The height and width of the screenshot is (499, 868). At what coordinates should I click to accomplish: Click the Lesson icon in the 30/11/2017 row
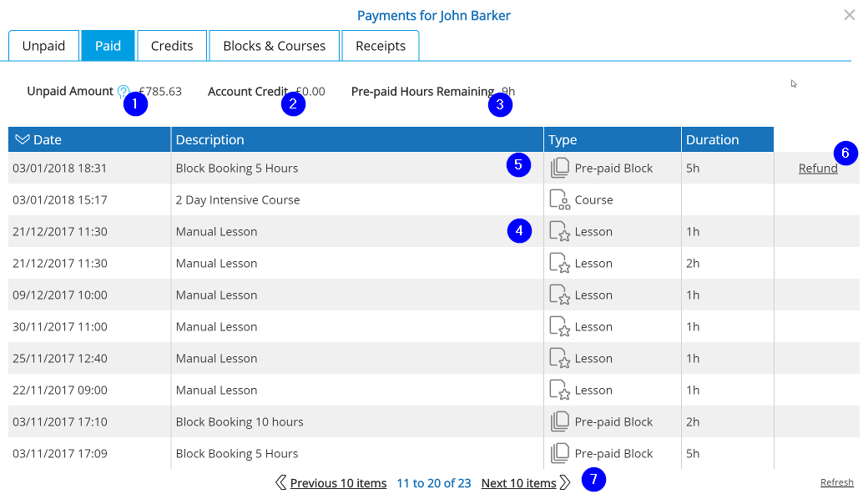[x=559, y=326]
